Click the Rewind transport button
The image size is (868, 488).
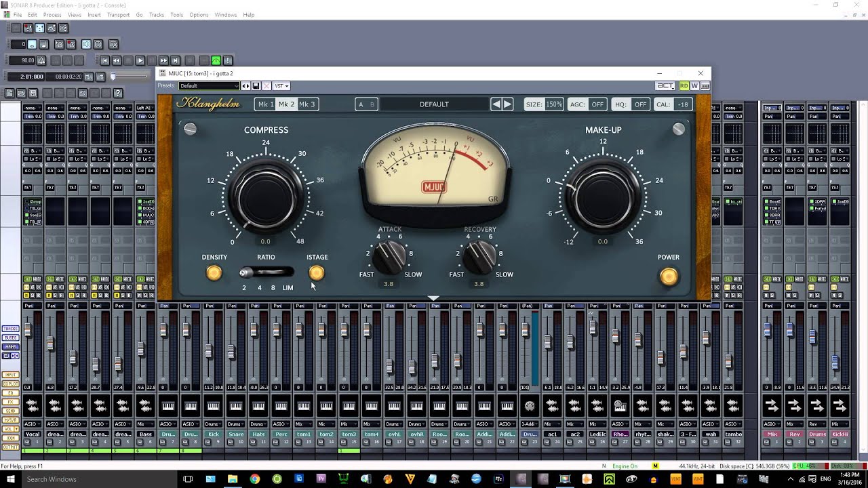(x=117, y=60)
